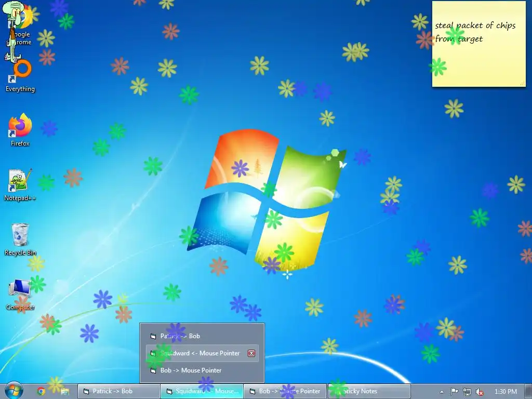Click the Squidward character on the desktop

14,32
